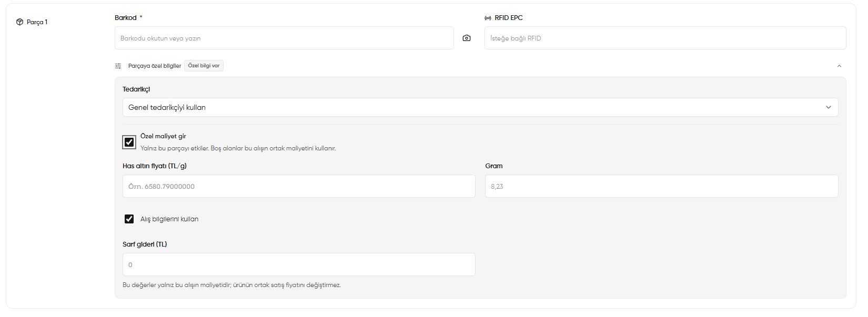
Task: Click the Özel maliyet gir label
Action: click(x=163, y=136)
